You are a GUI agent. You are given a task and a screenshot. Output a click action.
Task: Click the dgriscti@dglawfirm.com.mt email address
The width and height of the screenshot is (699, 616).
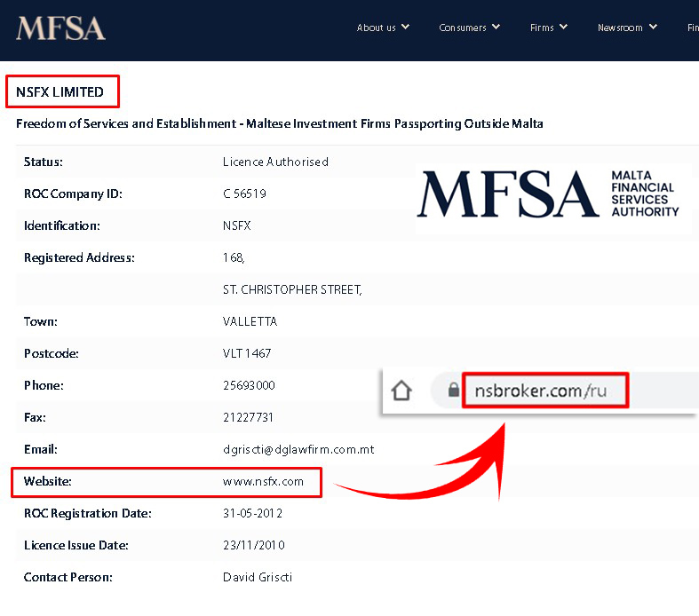tap(298, 449)
